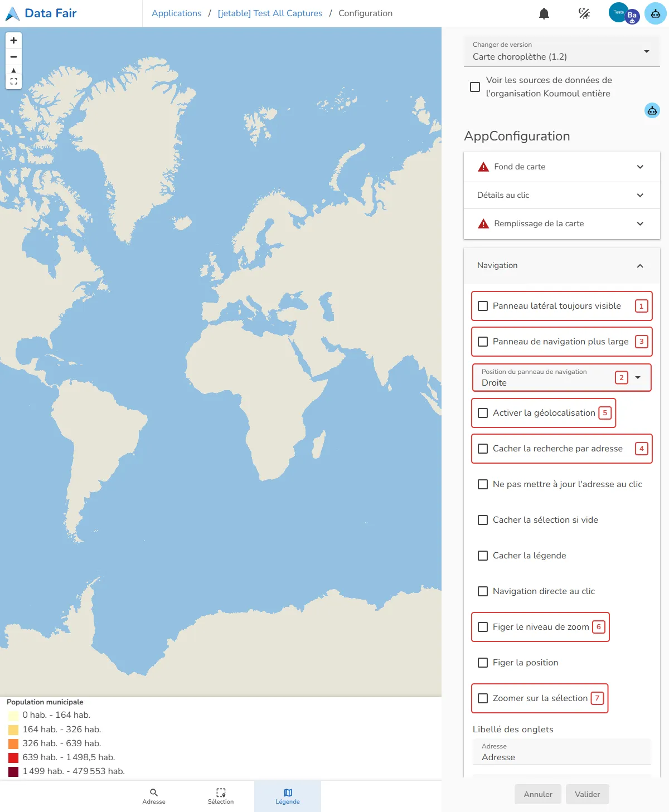Viewport: 669px width, 812px height.
Task: Collapse the Navigation section
Action: (x=562, y=266)
